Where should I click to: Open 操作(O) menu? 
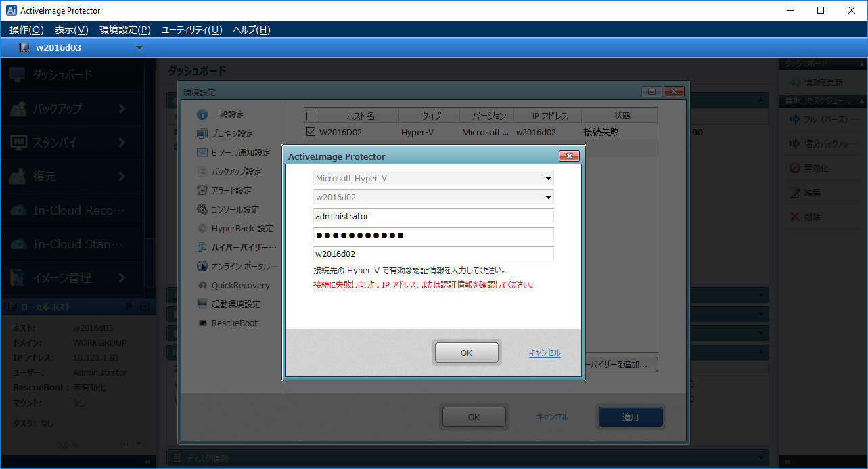tap(26, 30)
